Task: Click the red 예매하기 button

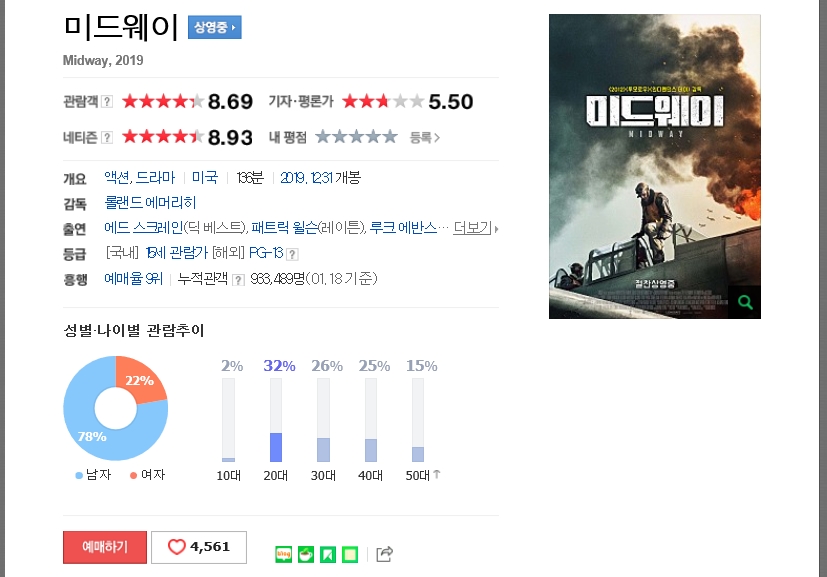Action: 105,547
